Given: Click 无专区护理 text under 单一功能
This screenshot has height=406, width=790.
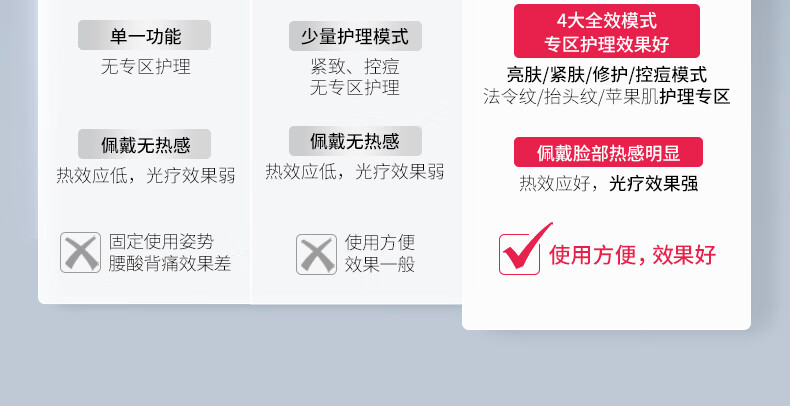Looking at the screenshot, I should [146, 66].
